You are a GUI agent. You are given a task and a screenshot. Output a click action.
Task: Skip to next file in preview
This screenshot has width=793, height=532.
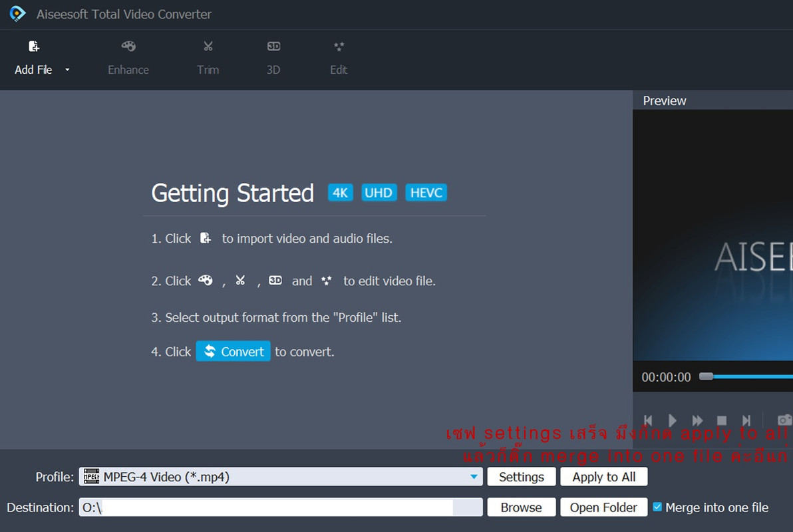click(x=746, y=420)
